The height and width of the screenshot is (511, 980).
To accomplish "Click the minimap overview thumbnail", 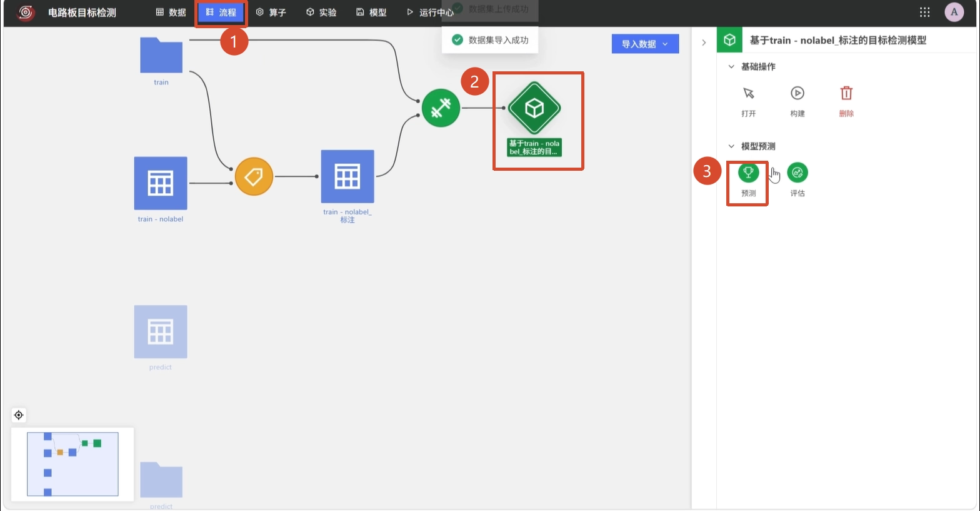I will pyautogui.click(x=72, y=464).
